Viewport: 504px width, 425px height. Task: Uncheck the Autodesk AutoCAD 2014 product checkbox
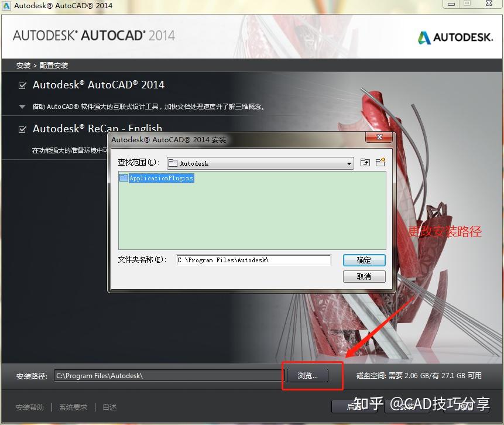(22, 85)
